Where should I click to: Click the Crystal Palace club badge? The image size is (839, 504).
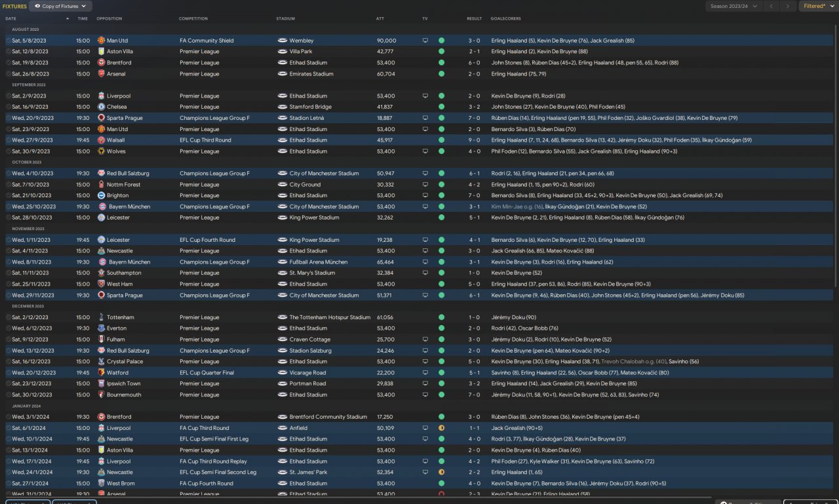101,362
